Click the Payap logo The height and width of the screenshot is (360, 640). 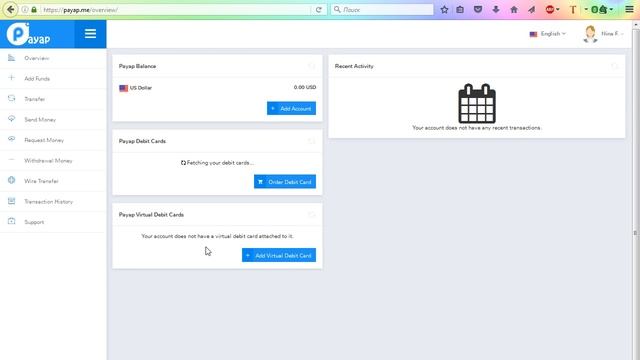coord(29,34)
